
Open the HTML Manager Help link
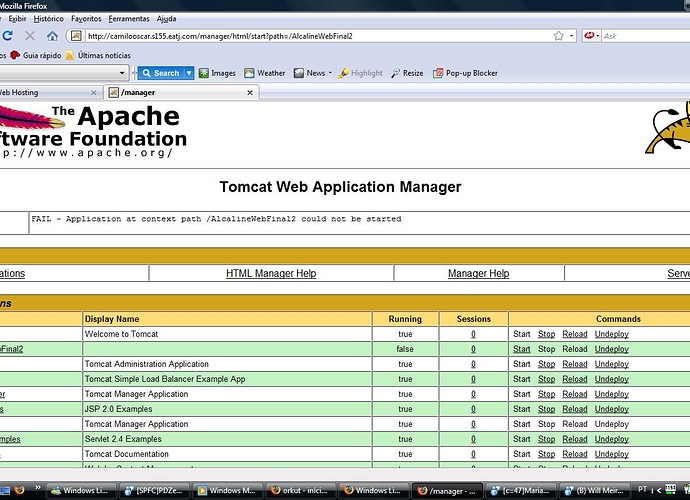271,273
